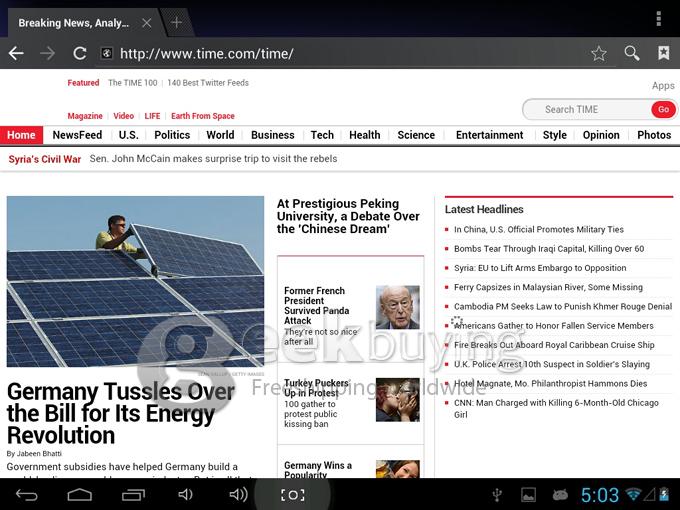Screen dimensions: 680x510
Task: Open the picture notification icon in status bar
Action: point(528,495)
